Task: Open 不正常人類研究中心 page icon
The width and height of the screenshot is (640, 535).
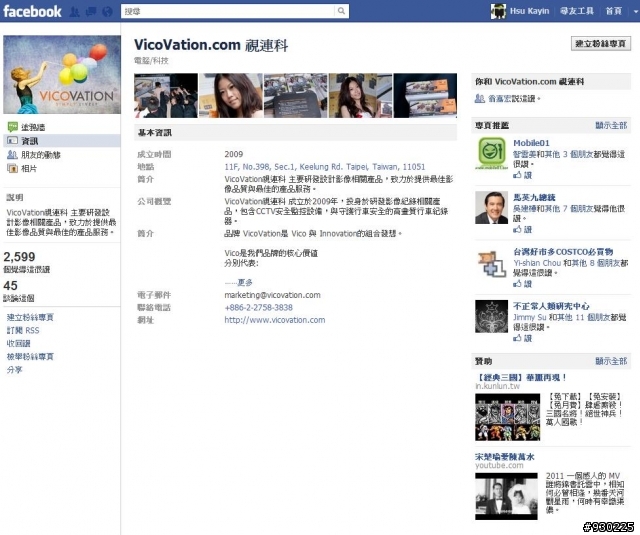Action: (491, 316)
